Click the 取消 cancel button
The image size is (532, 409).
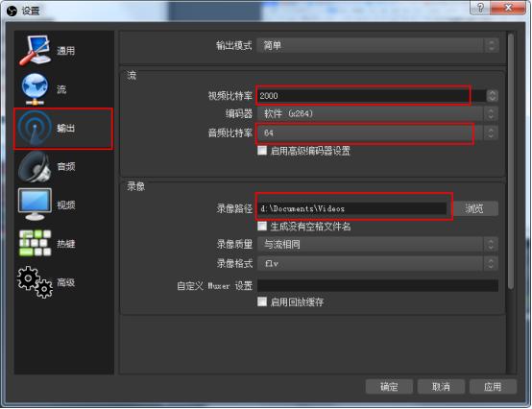[441, 387]
